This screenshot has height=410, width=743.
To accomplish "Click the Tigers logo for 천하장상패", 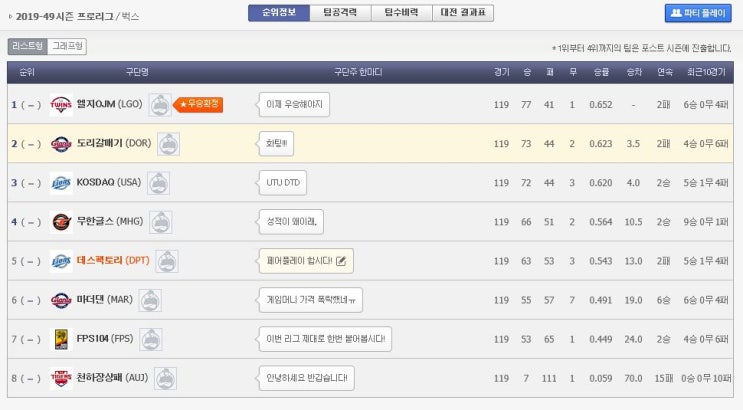I will (61, 378).
